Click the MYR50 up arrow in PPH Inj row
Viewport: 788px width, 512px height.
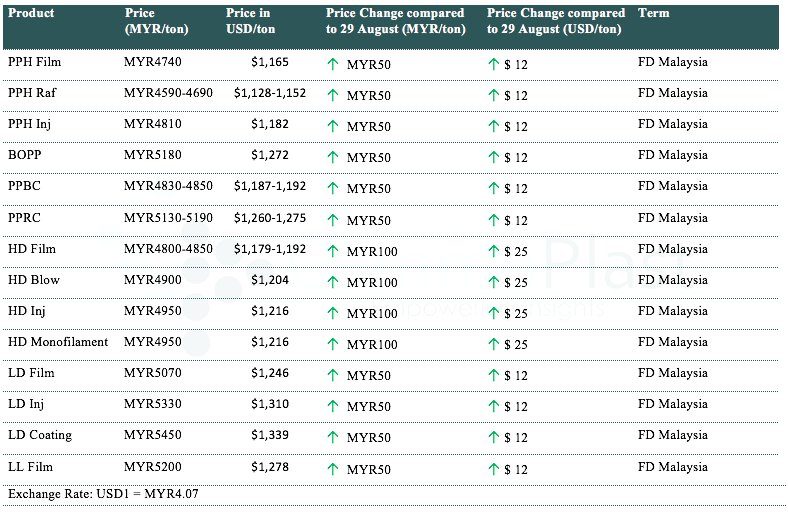[x=333, y=126]
